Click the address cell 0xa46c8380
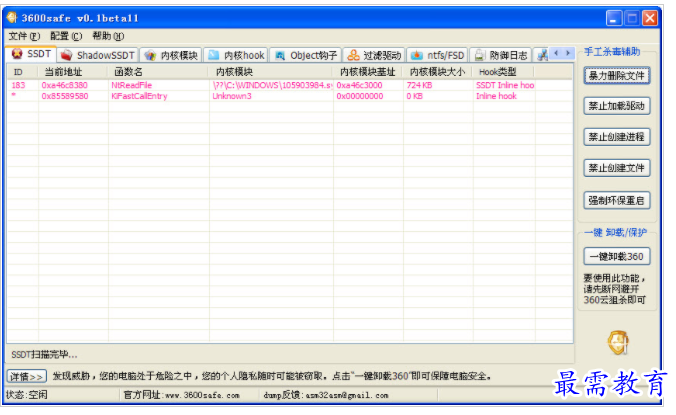 pos(65,85)
